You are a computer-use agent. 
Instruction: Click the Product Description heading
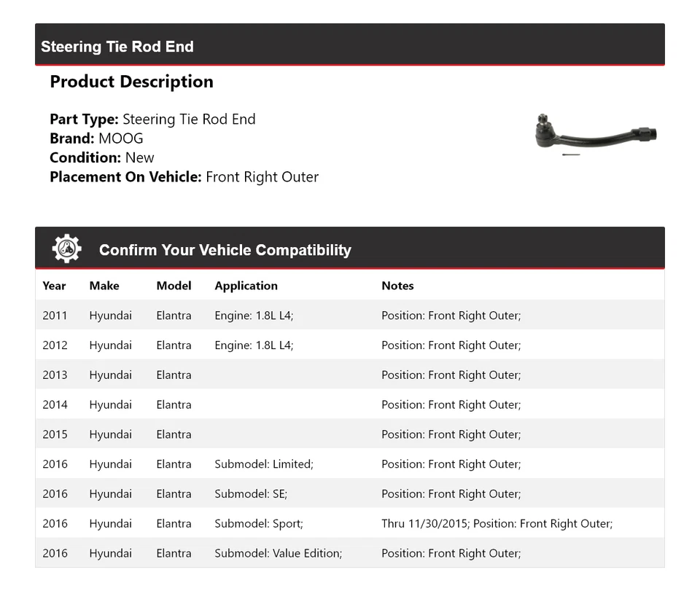[131, 82]
